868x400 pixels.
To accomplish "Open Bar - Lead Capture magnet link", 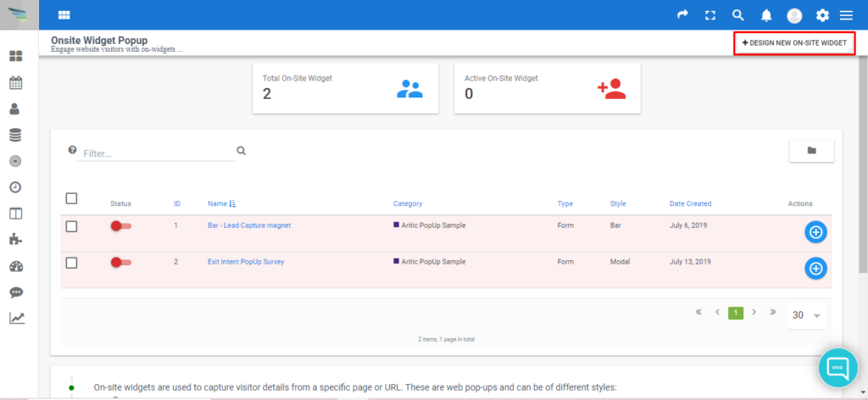I will (x=249, y=225).
